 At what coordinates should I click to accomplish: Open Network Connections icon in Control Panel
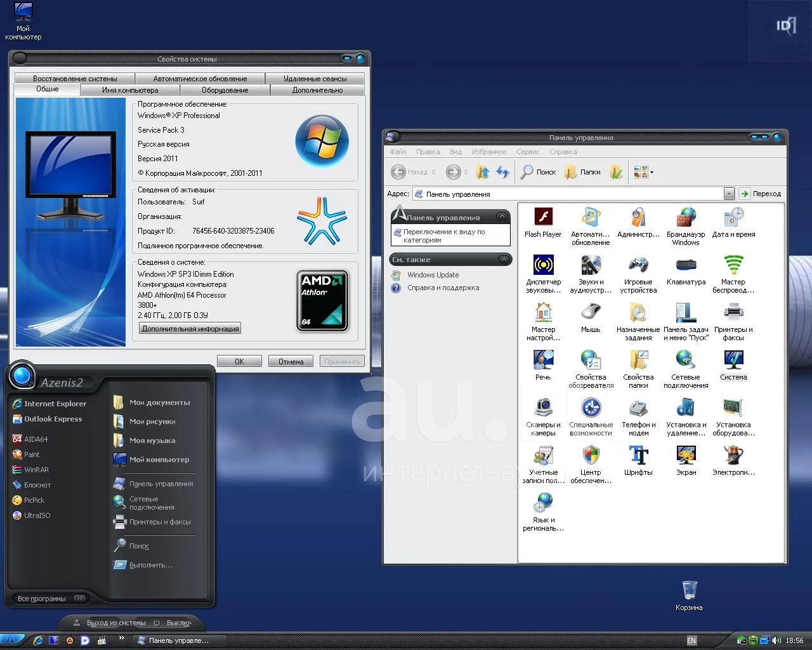(x=686, y=369)
